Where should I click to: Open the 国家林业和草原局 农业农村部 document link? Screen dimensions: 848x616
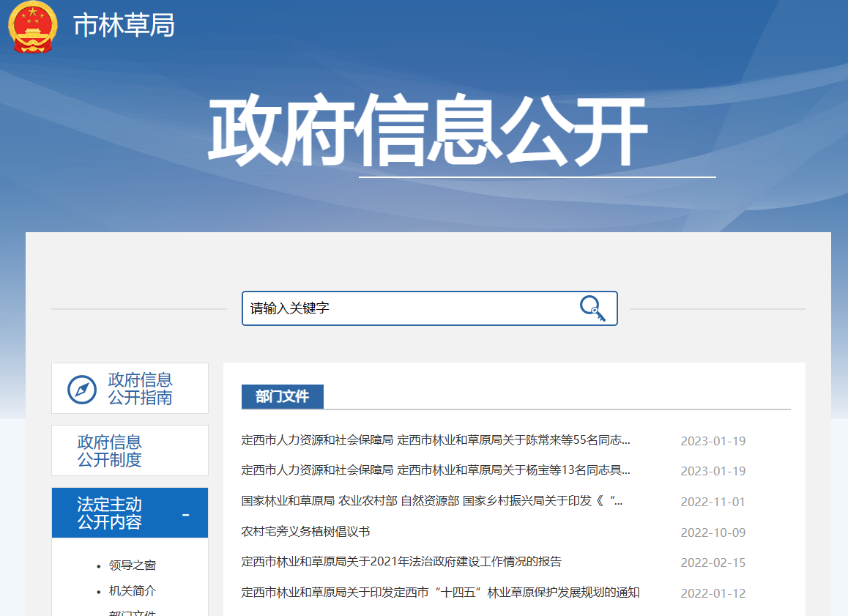coord(432,502)
